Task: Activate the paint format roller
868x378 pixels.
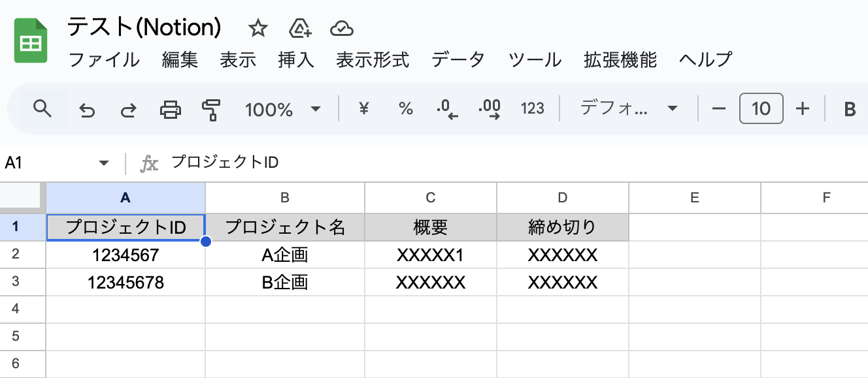Action: [x=211, y=109]
